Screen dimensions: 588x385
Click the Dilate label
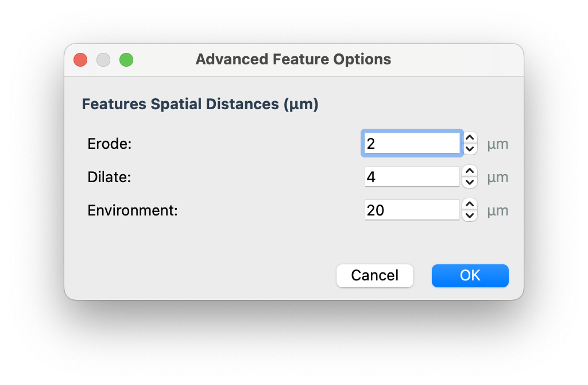[109, 177]
